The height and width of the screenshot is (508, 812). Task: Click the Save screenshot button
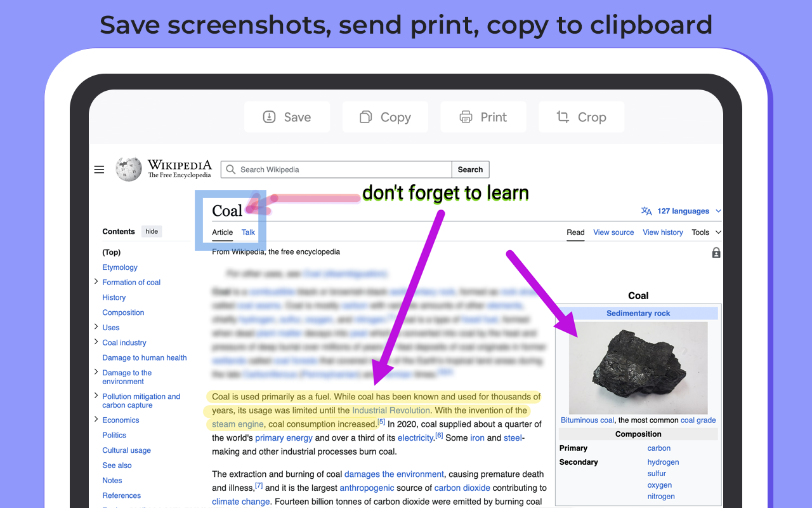287,117
